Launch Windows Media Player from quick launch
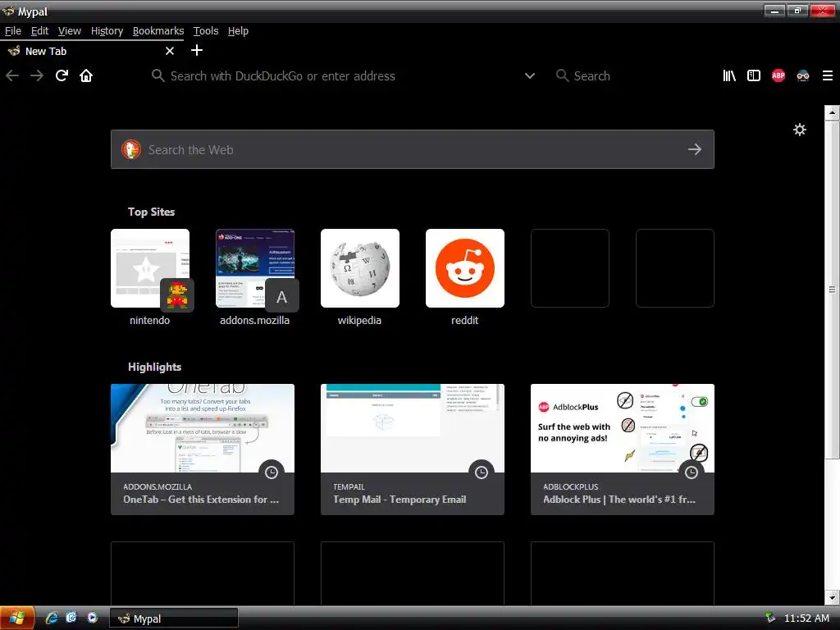 coord(93,618)
